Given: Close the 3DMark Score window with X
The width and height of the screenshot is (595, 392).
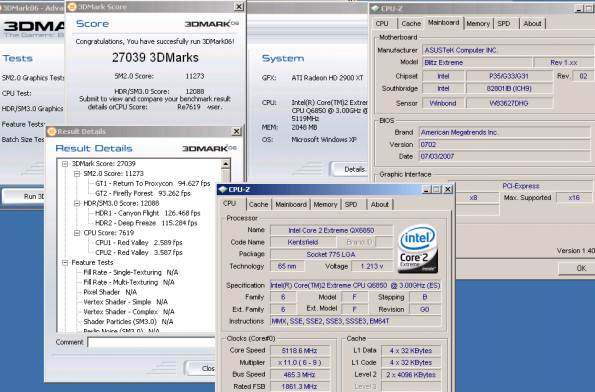Looking at the screenshot, I should pyautogui.click(x=239, y=6).
